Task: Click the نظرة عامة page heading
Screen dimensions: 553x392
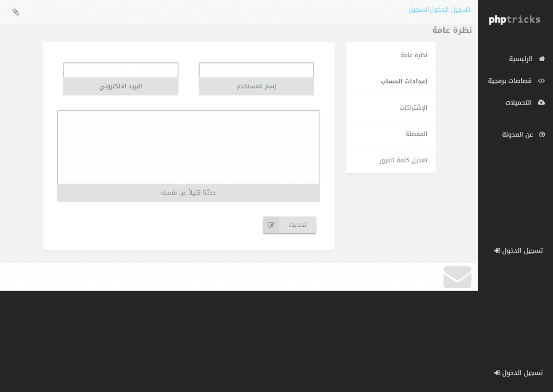Action: [452, 30]
